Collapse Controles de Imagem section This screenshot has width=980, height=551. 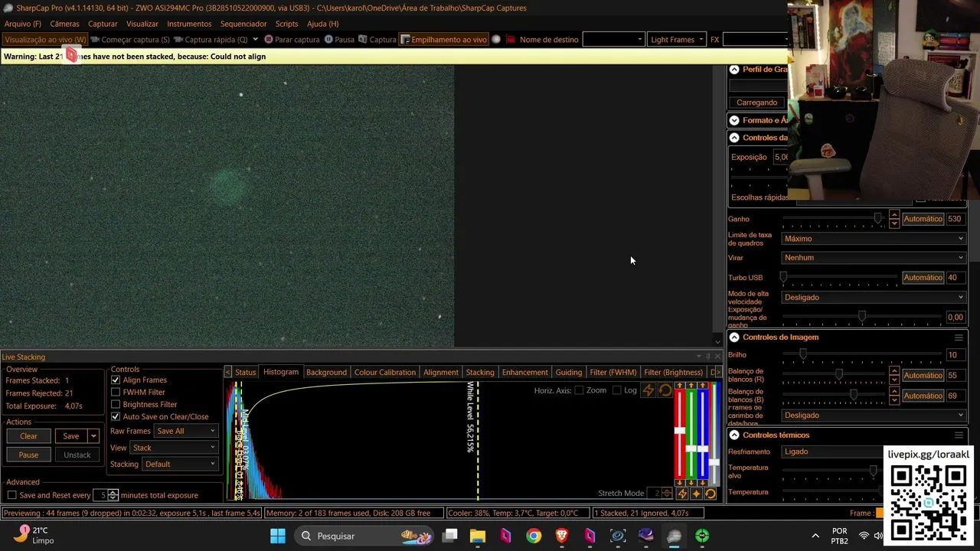734,337
